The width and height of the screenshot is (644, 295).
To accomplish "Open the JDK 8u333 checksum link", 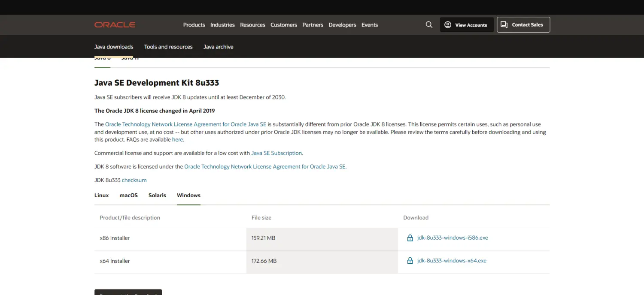I will (x=134, y=180).
